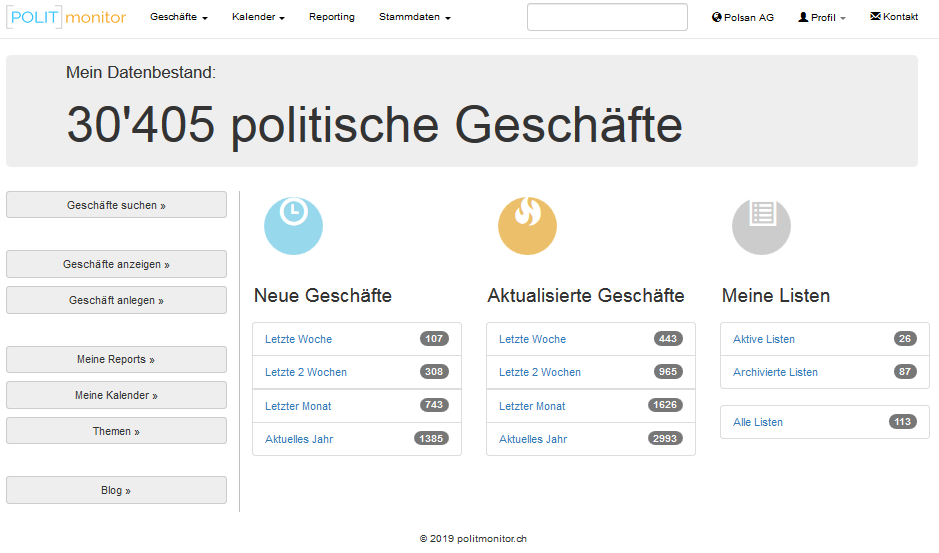Click the Geschäft anlegen button
939x553 pixels.
(x=116, y=300)
